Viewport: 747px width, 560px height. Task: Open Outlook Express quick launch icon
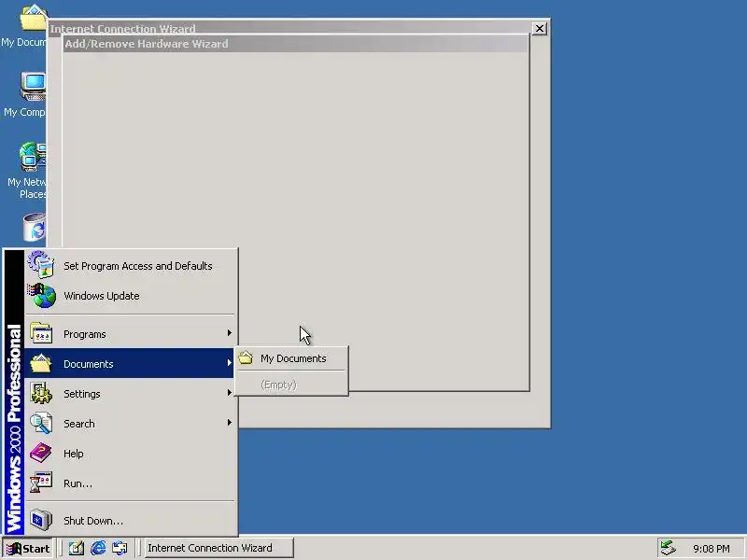[120, 549]
